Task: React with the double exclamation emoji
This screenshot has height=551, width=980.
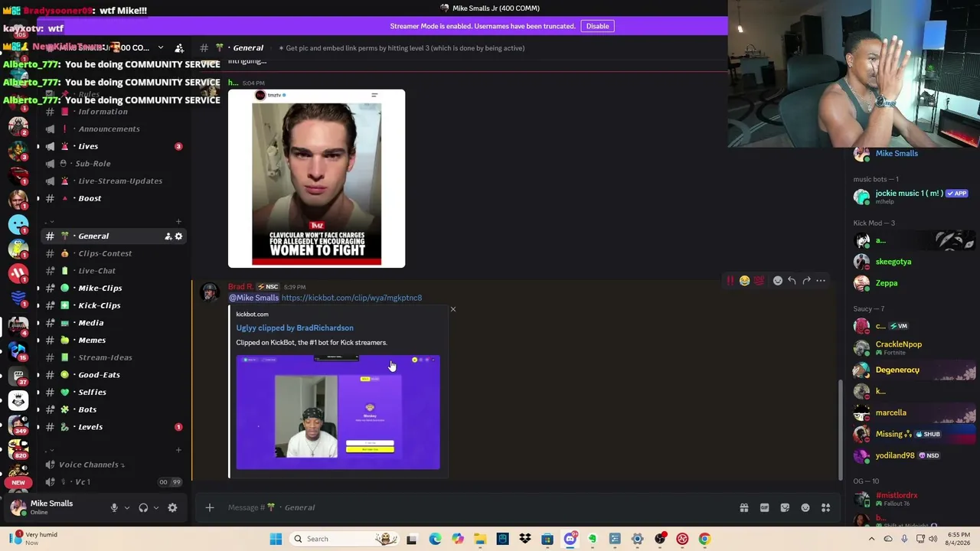Action: pos(730,281)
